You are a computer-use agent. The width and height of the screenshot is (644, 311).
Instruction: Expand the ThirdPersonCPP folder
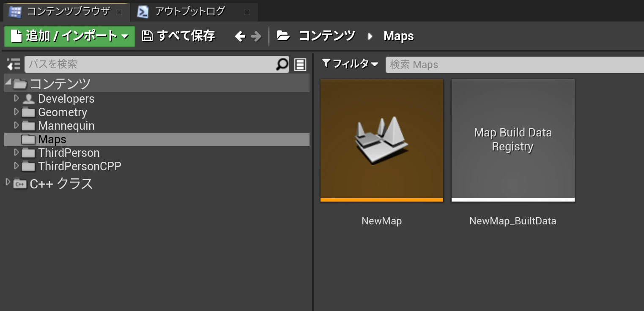16,166
